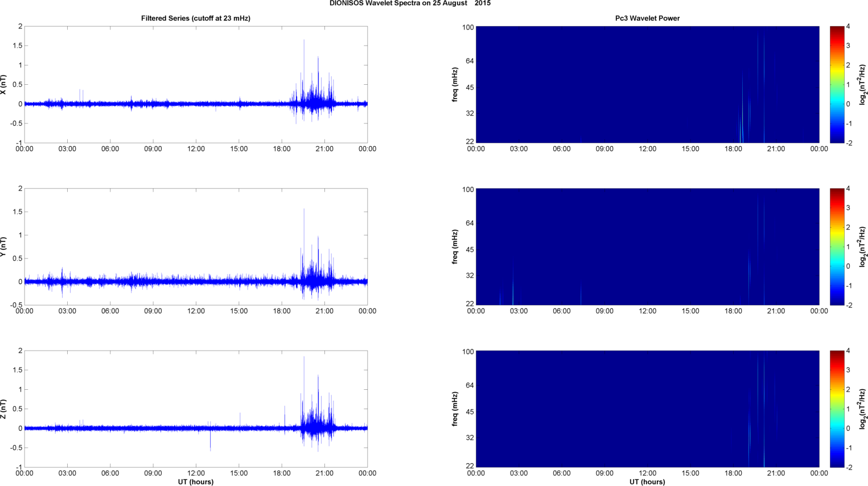Click the 'freq (mHz)' label of the top wavelet panel
This screenshot has width=868, height=486.
click(x=455, y=85)
